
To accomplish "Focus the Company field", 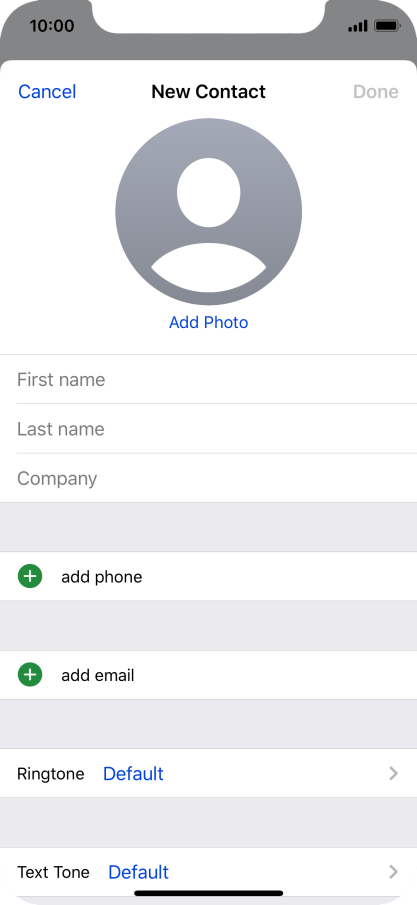I will tap(217, 478).
